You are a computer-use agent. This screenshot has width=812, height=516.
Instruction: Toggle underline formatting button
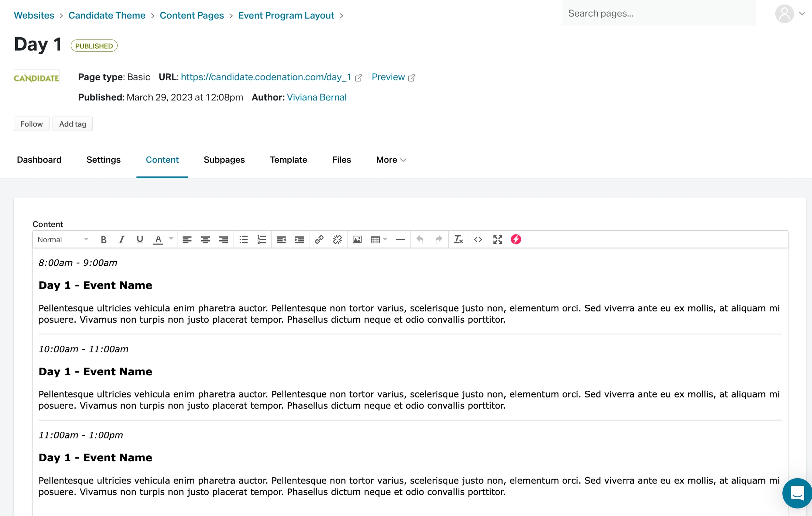tap(140, 239)
